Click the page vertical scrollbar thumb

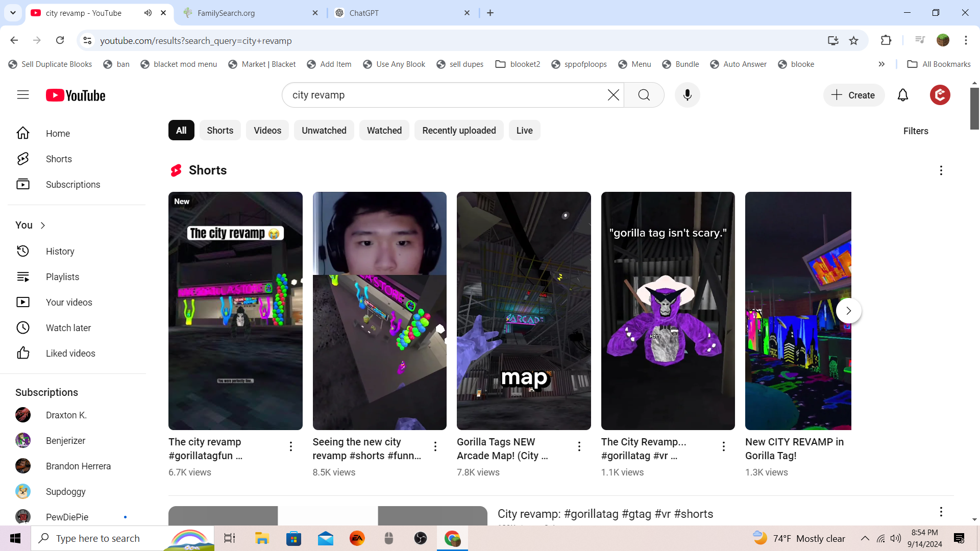974,108
